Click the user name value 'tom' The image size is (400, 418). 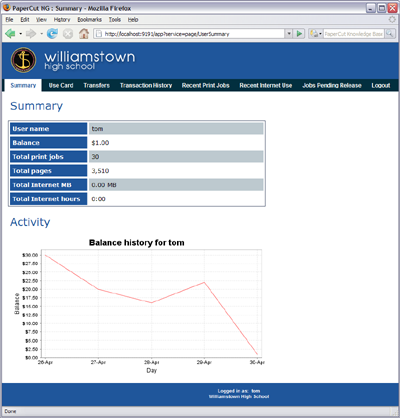point(97,129)
